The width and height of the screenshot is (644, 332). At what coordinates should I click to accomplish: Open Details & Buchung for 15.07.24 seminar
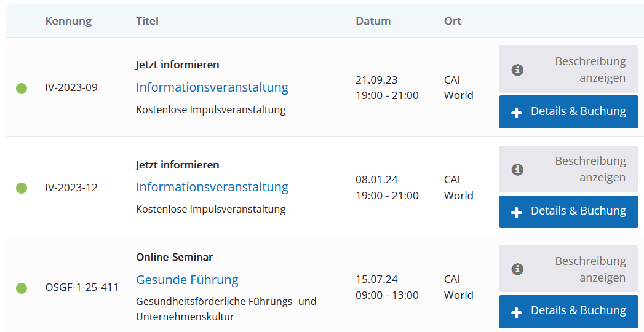pyautogui.click(x=568, y=312)
